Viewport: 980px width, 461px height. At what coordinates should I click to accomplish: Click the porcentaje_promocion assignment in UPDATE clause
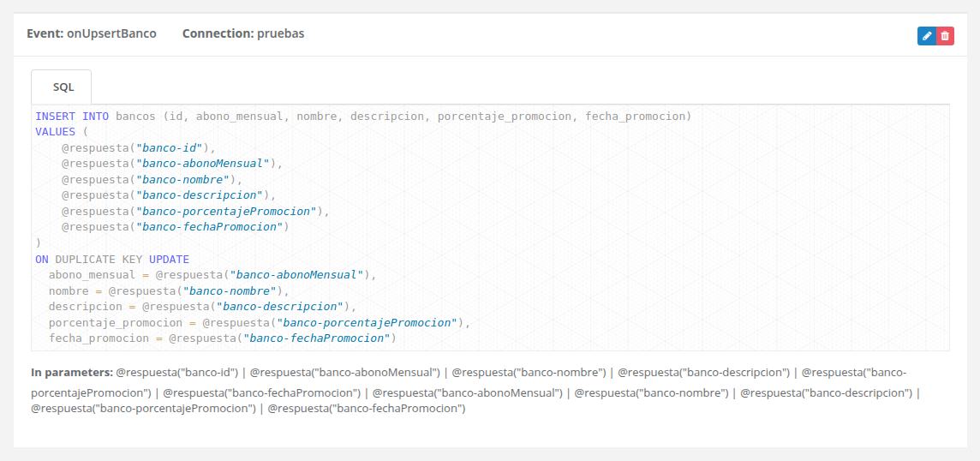tap(260, 323)
